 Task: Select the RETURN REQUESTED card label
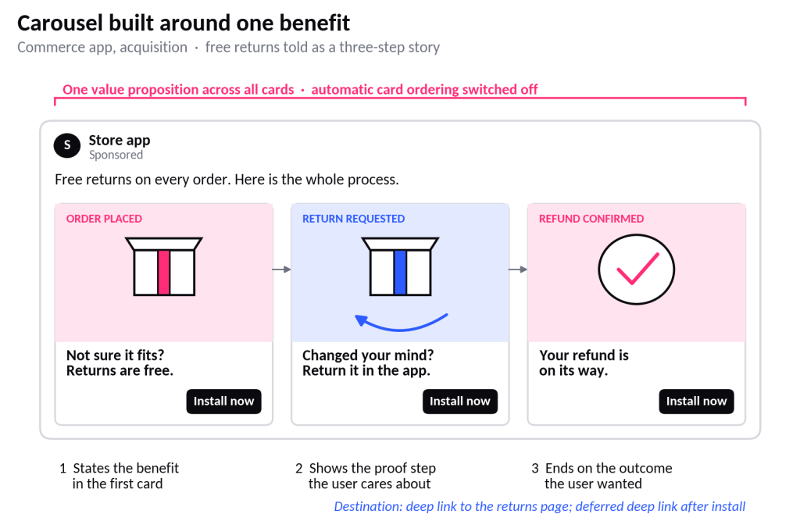353,219
